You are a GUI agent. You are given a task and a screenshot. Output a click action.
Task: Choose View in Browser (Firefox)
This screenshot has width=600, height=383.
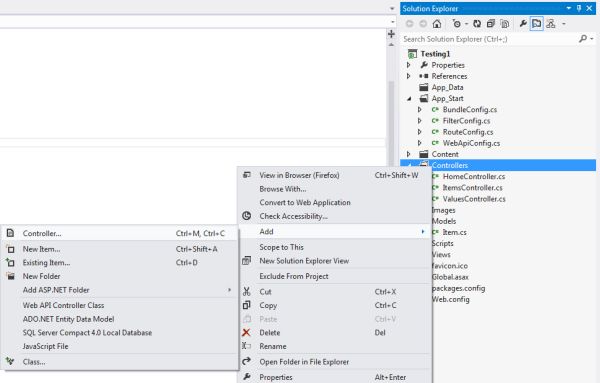(x=335, y=175)
